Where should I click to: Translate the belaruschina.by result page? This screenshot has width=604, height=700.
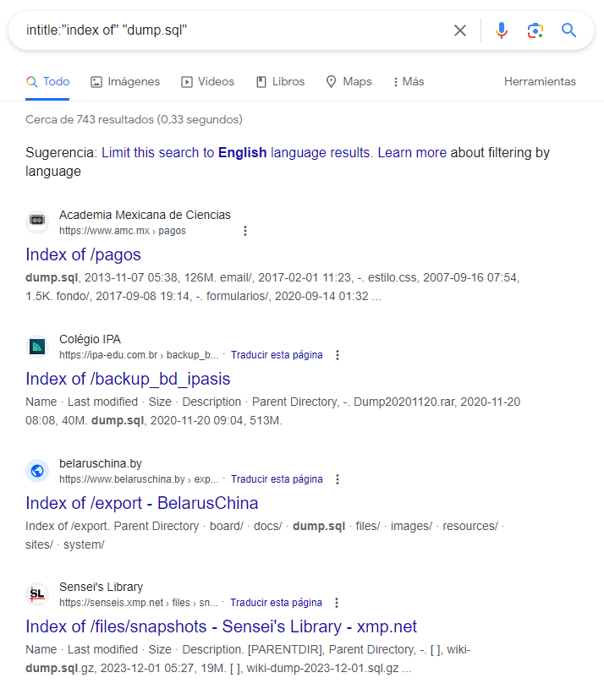(x=277, y=479)
